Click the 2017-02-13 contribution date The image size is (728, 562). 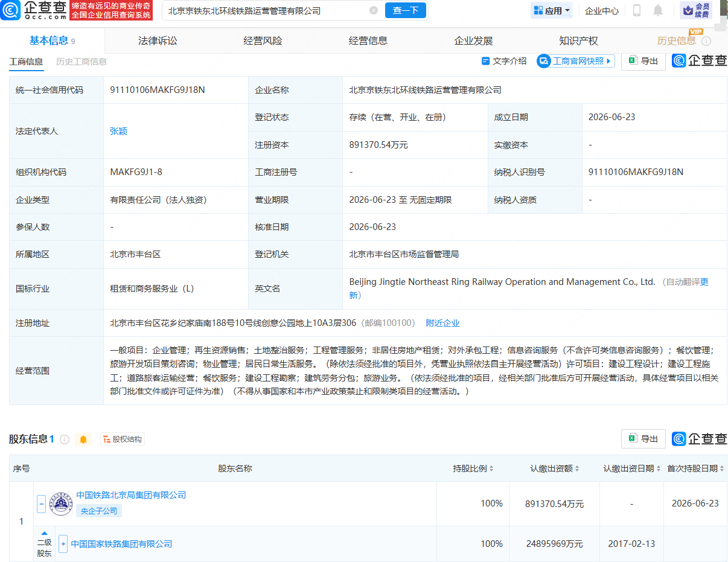click(x=631, y=544)
